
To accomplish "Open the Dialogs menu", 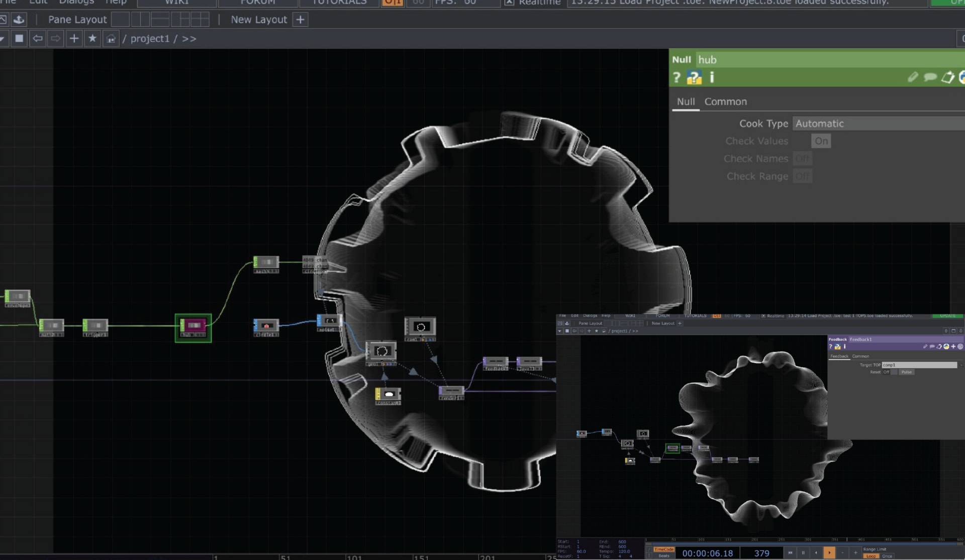I will pos(76,3).
